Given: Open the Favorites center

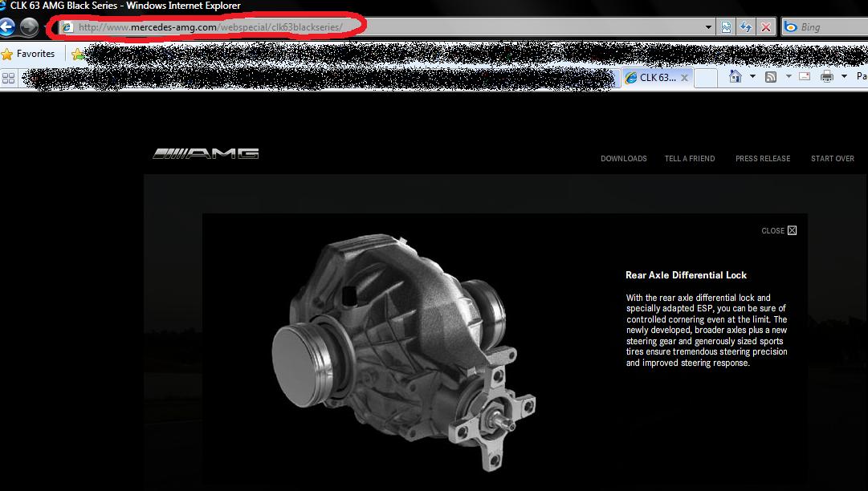Looking at the screenshot, I should click(x=29, y=54).
